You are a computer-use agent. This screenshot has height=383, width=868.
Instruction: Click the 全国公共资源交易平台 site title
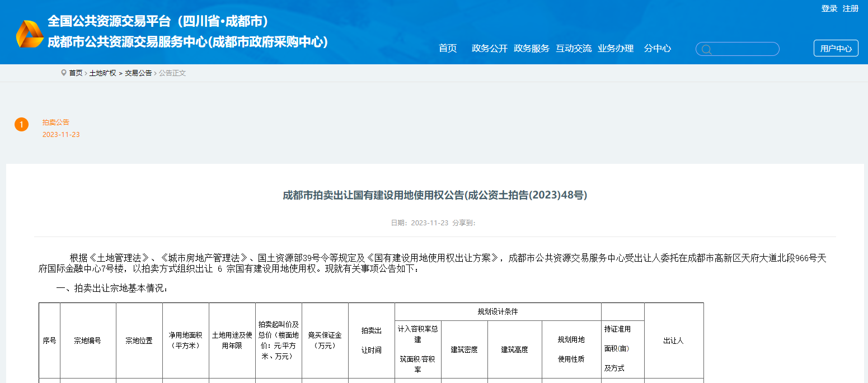coord(158,21)
